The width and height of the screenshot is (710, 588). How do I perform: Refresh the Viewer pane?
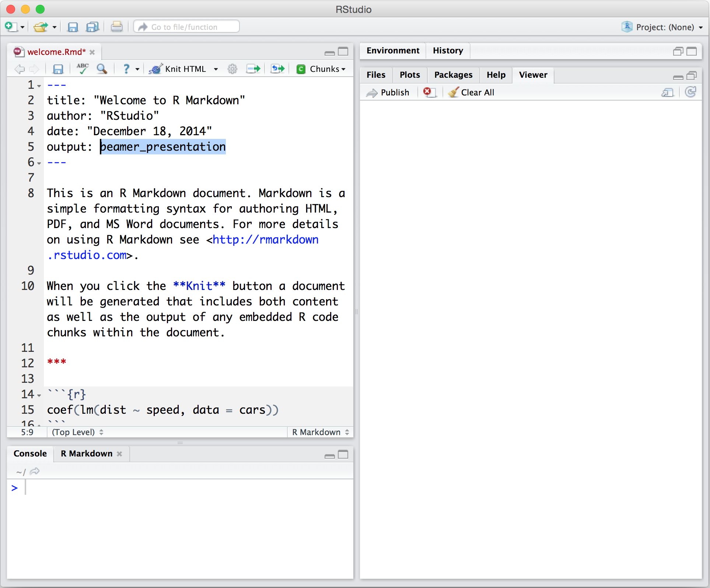point(690,92)
